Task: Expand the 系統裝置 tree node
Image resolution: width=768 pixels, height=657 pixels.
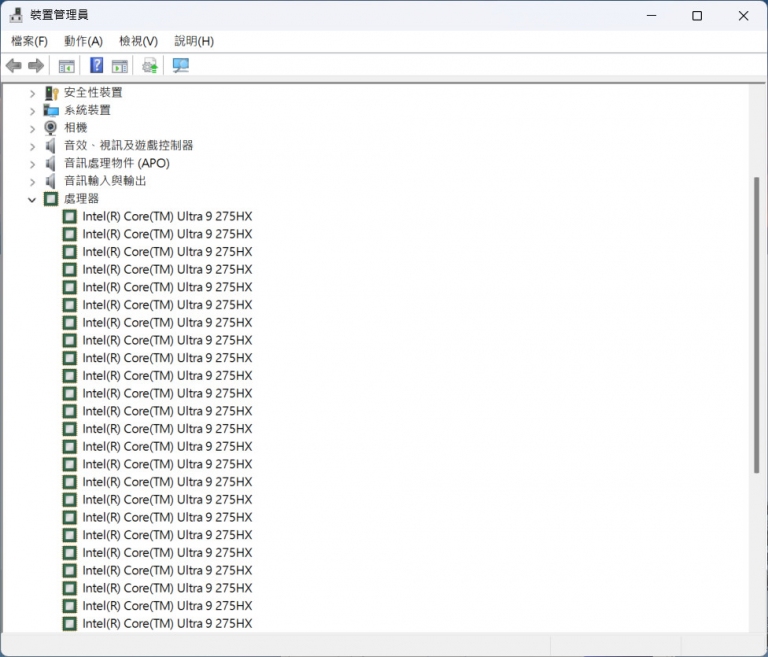Action: [32, 111]
